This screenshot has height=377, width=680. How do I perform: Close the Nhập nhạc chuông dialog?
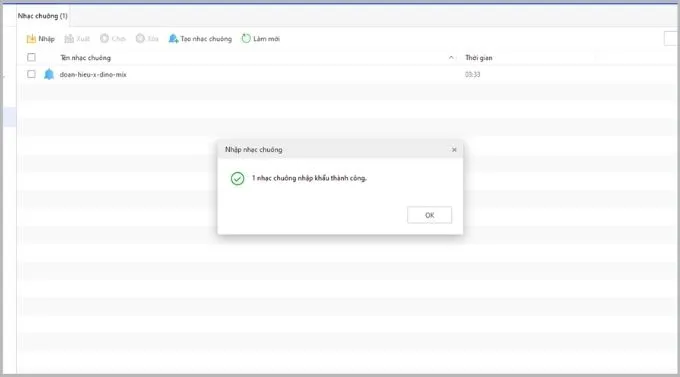(454, 150)
